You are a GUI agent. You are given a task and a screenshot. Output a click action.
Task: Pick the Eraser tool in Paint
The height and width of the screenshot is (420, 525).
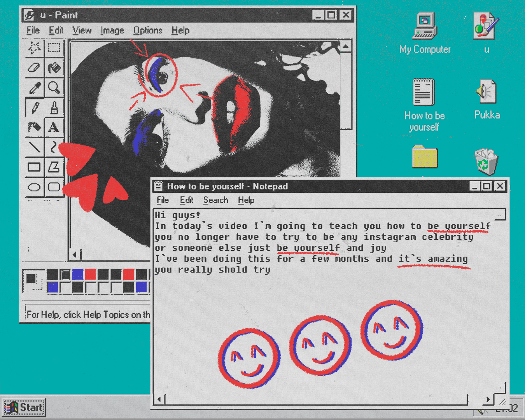pos(35,68)
